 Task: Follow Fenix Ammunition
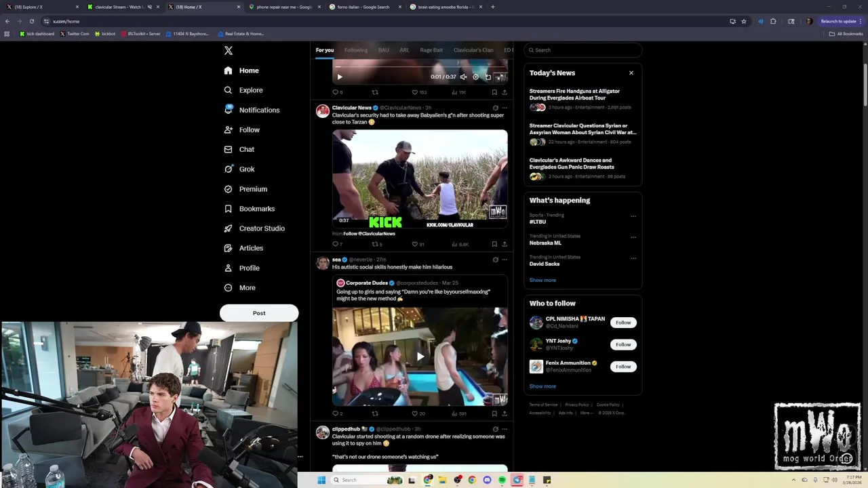(623, 367)
